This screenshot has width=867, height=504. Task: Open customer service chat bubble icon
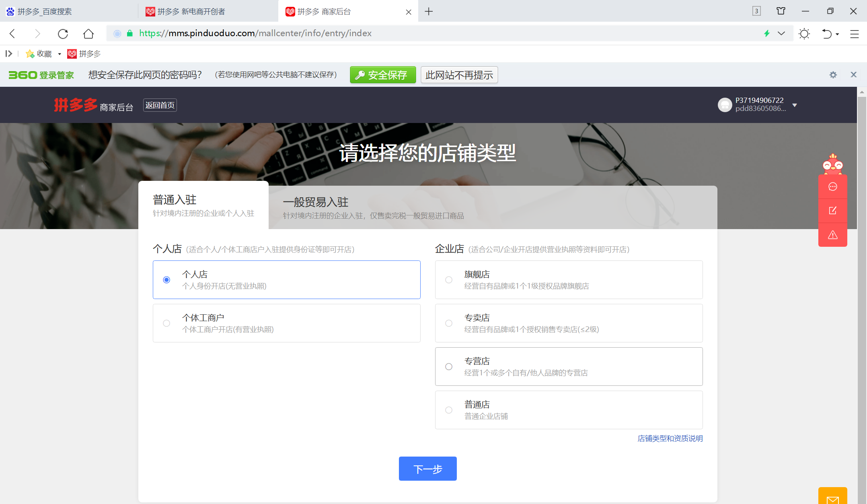click(833, 186)
